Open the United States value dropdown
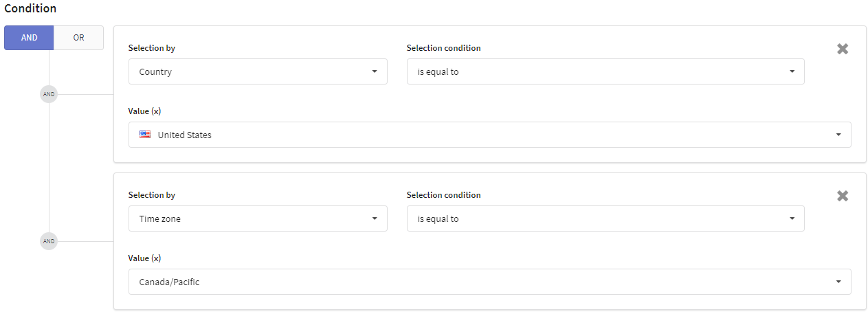The height and width of the screenshot is (314, 868). 490,135
